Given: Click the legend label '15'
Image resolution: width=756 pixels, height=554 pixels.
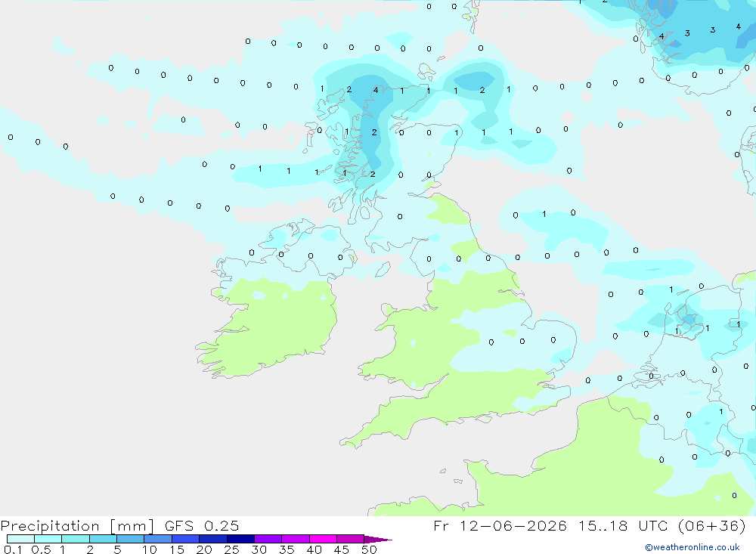Looking at the screenshot, I should pyautogui.click(x=177, y=549).
